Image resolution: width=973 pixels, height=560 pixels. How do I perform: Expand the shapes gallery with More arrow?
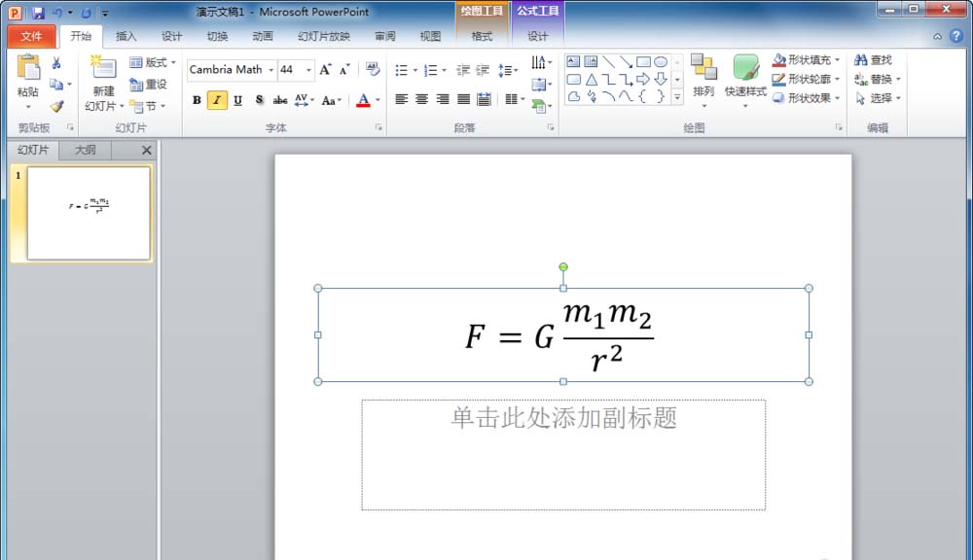(676, 97)
